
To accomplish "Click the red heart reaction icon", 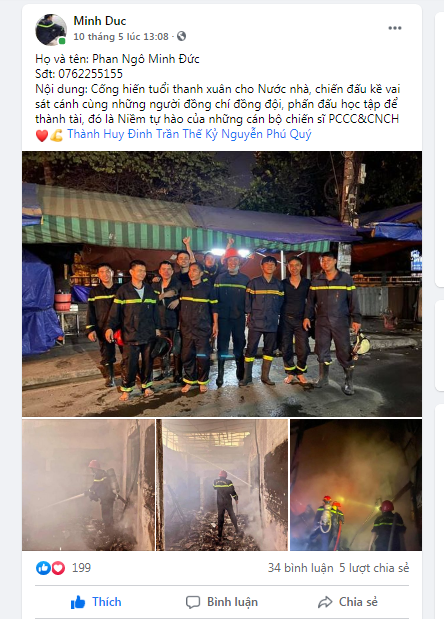I will point(58,568).
